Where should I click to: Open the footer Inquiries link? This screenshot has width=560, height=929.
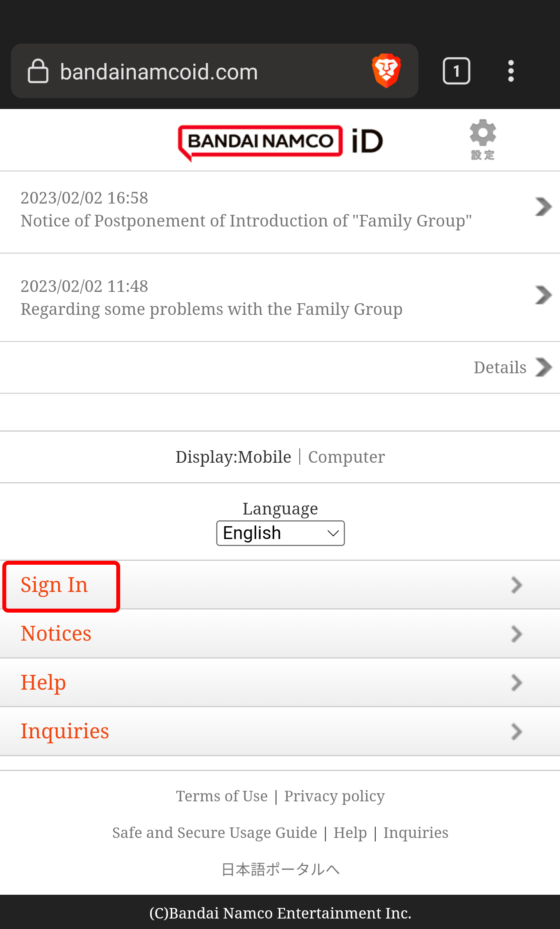(416, 833)
